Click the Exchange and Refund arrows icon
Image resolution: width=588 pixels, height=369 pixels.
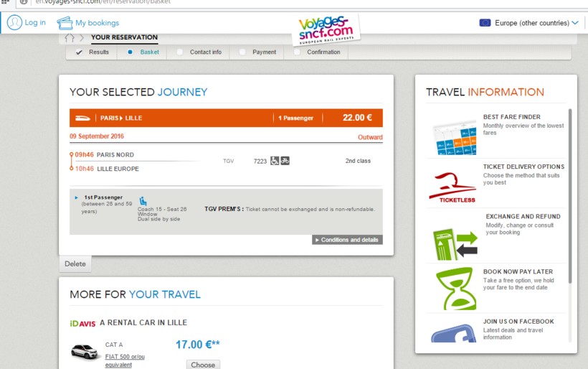[455, 244]
